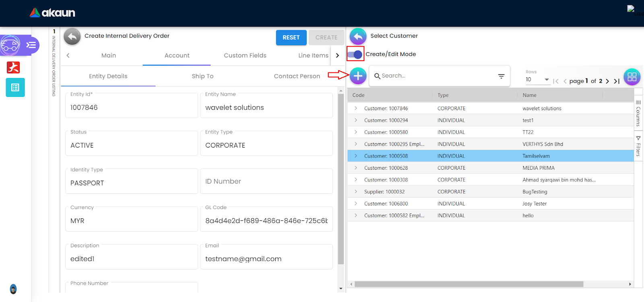Viewport: 644px width, 302px height.
Task: Open the grid view icon button
Action: pyautogui.click(x=632, y=77)
